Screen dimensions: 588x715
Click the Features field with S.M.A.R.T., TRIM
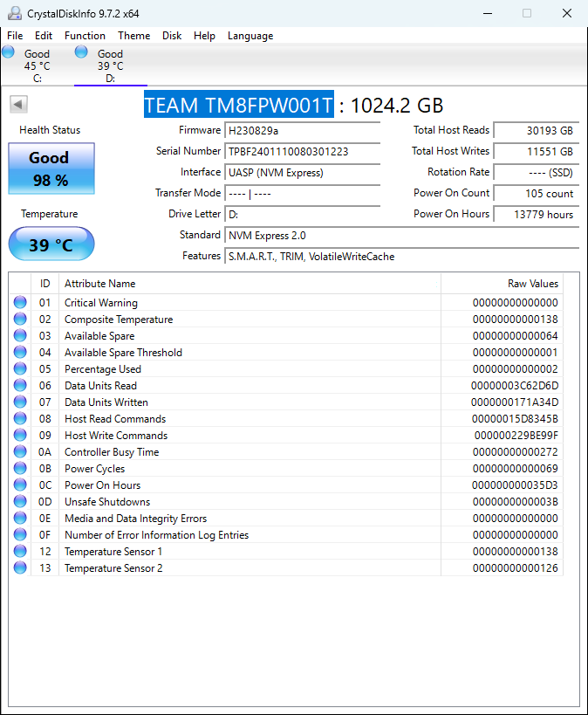pos(401,257)
